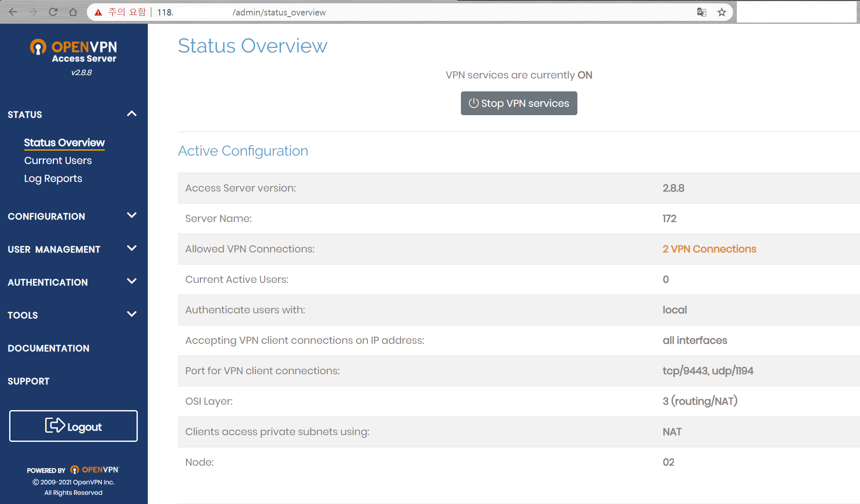The height and width of the screenshot is (504, 860).
Task: Collapse the STATUS section chevron
Action: 132,113
